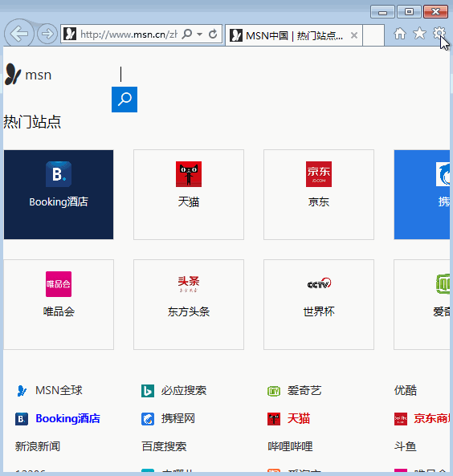Image resolution: width=453 pixels, height=476 pixels.
Task: Click the pink 唯品会 logo icon
Action: click(x=59, y=284)
